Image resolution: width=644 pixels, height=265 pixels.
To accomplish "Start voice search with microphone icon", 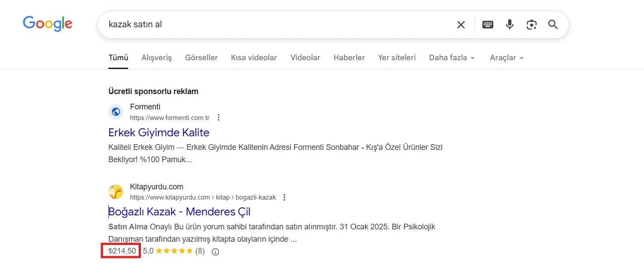I will (x=509, y=25).
